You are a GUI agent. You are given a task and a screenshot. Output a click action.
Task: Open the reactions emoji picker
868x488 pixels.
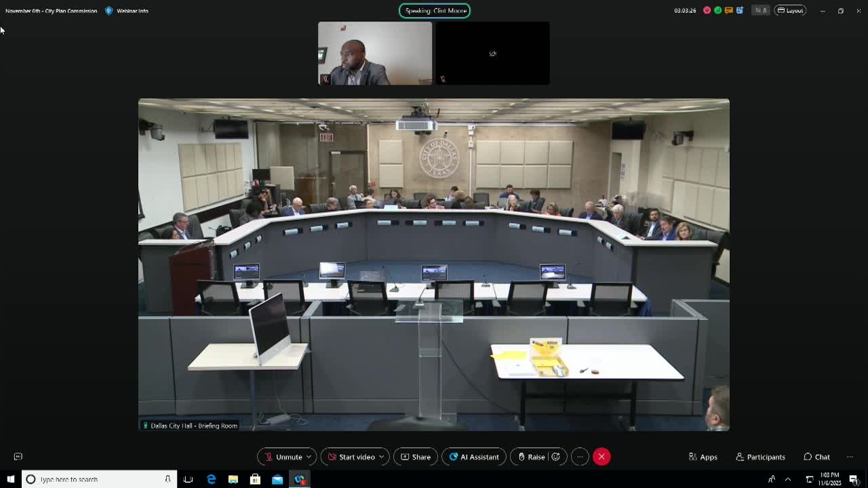tap(555, 457)
